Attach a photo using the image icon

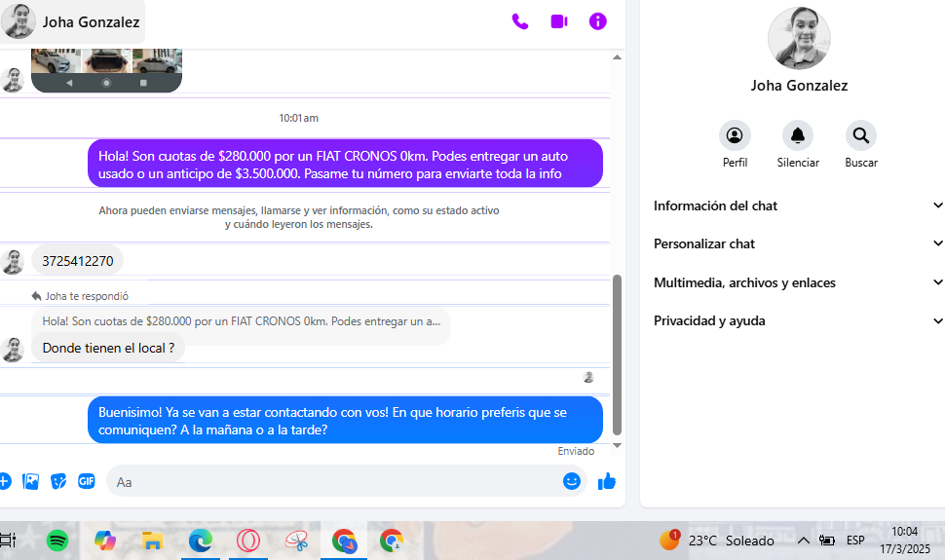[31, 481]
